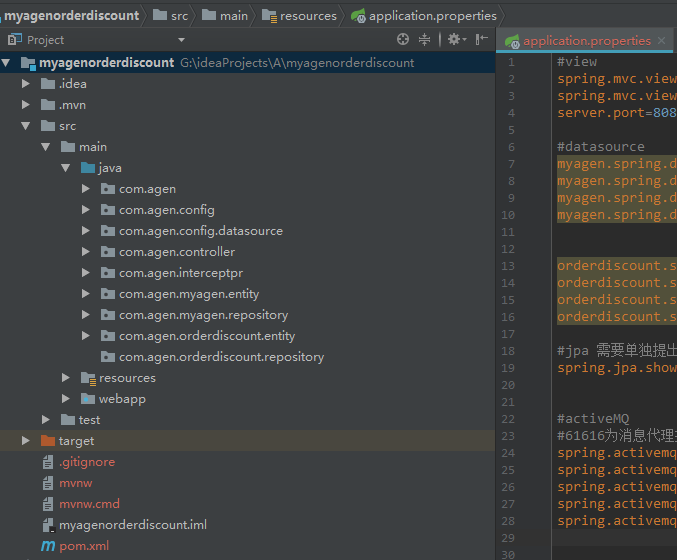This screenshot has width=677, height=560.
Task: Expand the webapp folder
Action: coord(66,399)
